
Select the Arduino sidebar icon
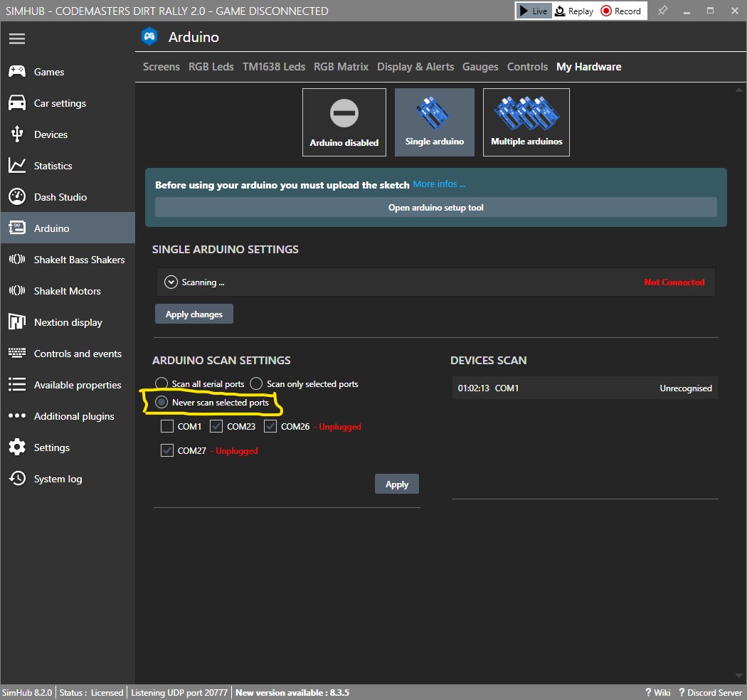click(17, 228)
